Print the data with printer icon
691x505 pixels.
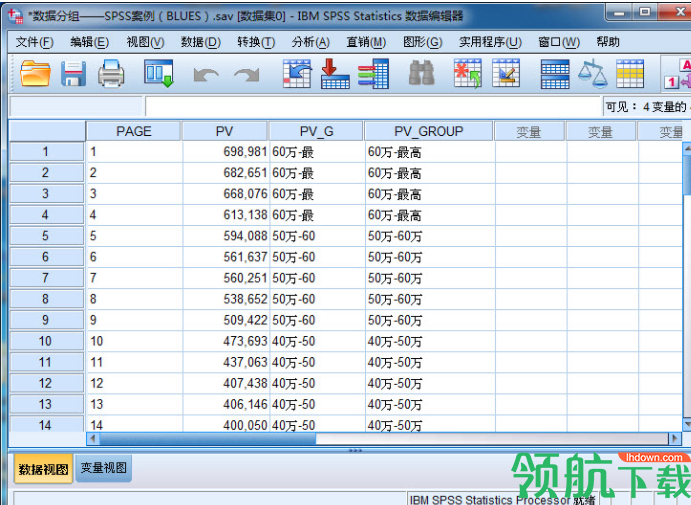coord(111,74)
